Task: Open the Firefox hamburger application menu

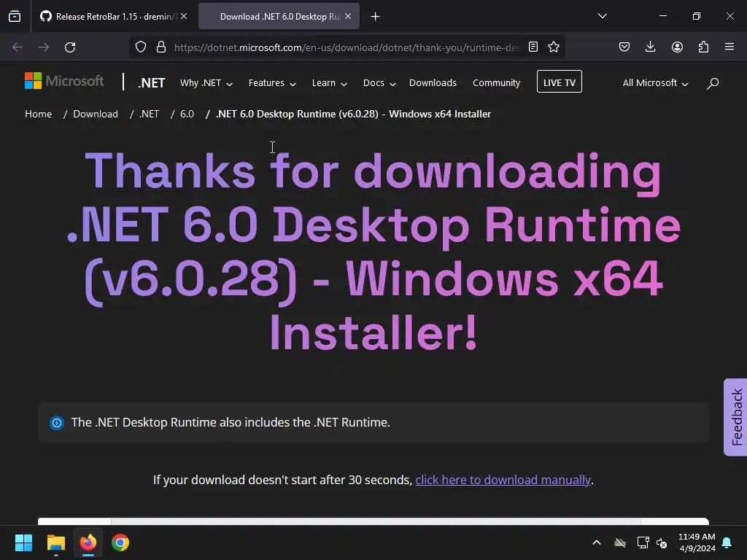Action: (729, 47)
